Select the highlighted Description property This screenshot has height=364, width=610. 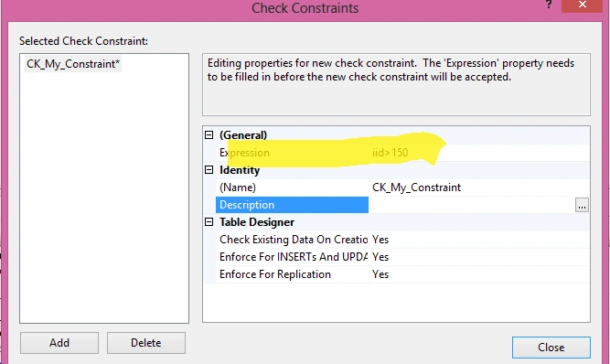292,205
